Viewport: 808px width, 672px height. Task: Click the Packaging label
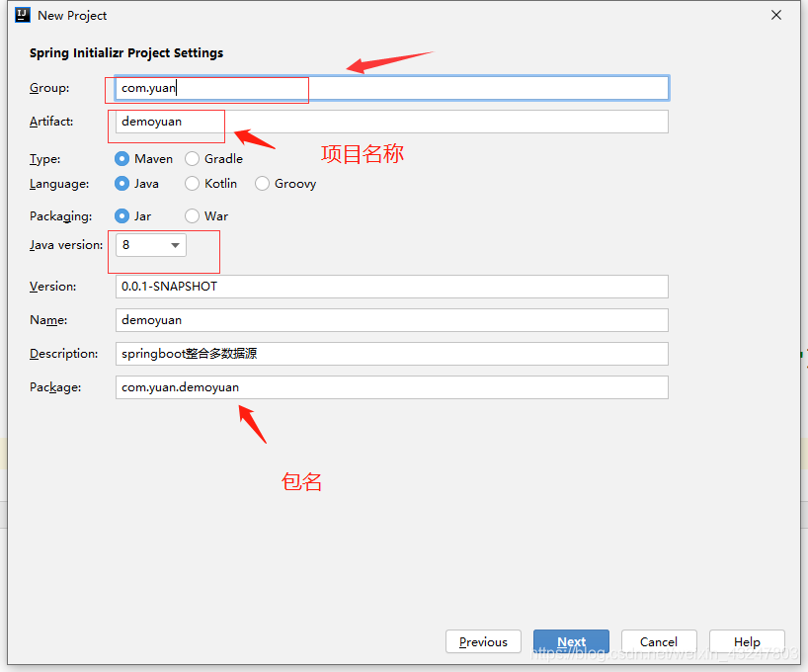point(61,216)
